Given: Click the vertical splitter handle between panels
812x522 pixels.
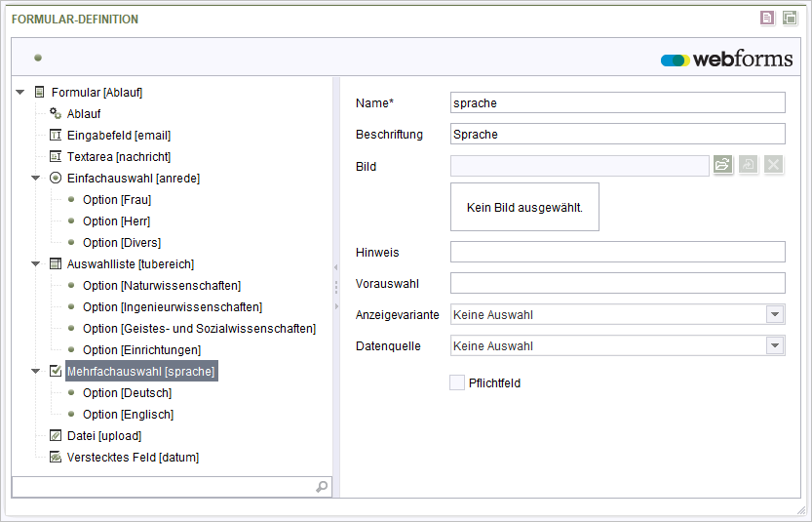Looking at the screenshot, I should tap(336, 287).
